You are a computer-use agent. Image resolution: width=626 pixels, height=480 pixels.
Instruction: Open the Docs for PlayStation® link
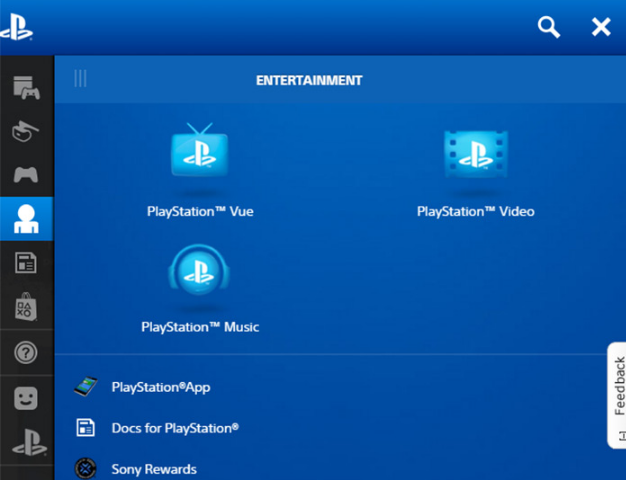tap(174, 428)
